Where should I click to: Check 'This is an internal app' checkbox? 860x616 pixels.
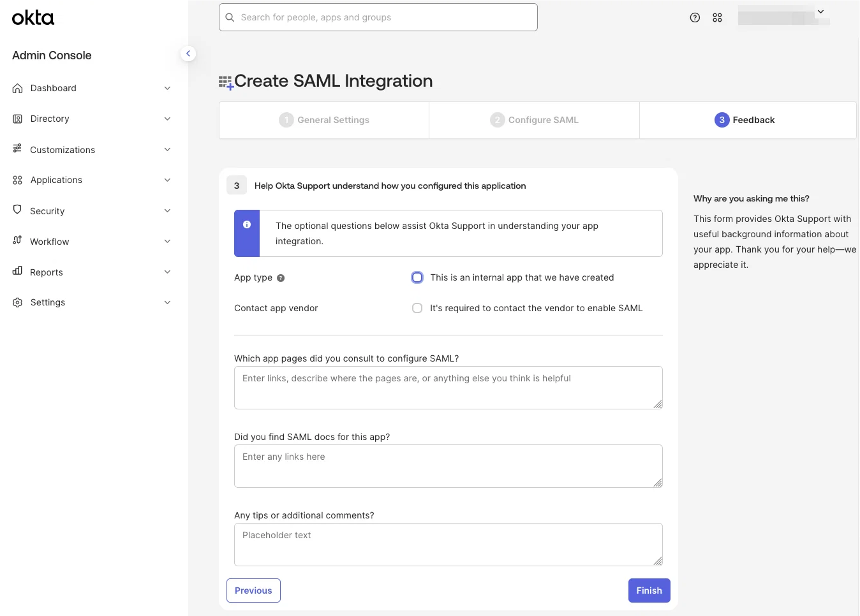[x=417, y=277]
